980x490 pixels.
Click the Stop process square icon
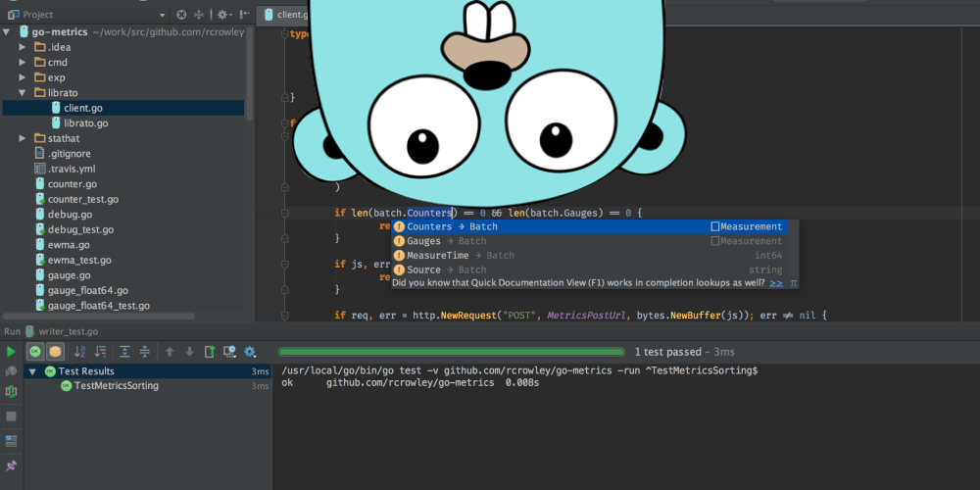[x=11, y=416]
